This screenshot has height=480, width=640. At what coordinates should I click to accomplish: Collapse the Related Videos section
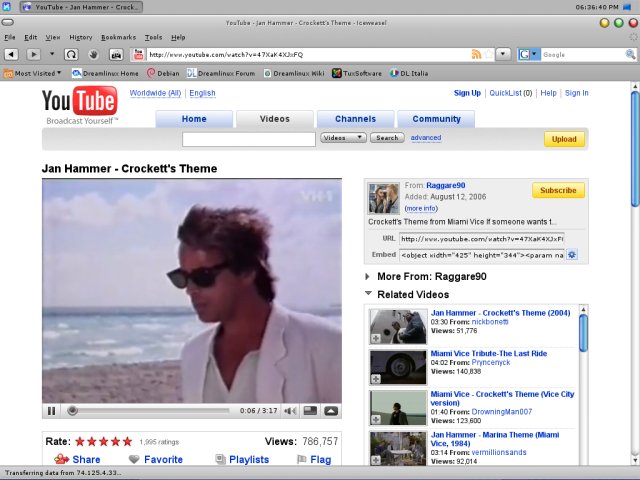[x=369, y=294]
